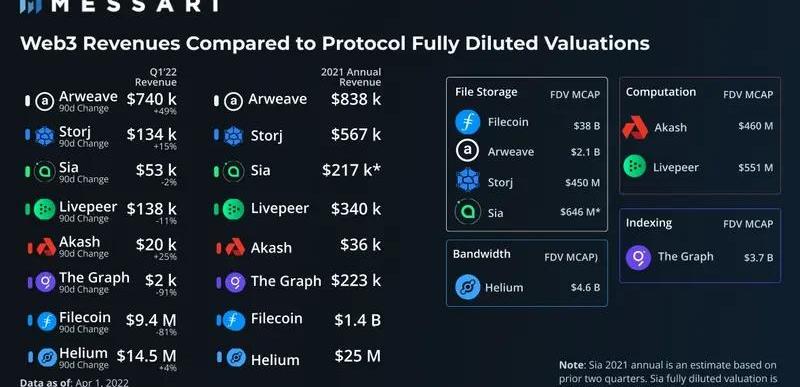Select the File Storage panel heading
The width and height of the screenshot is (800, 387).
pyautogui.click(x=486, y=92)
